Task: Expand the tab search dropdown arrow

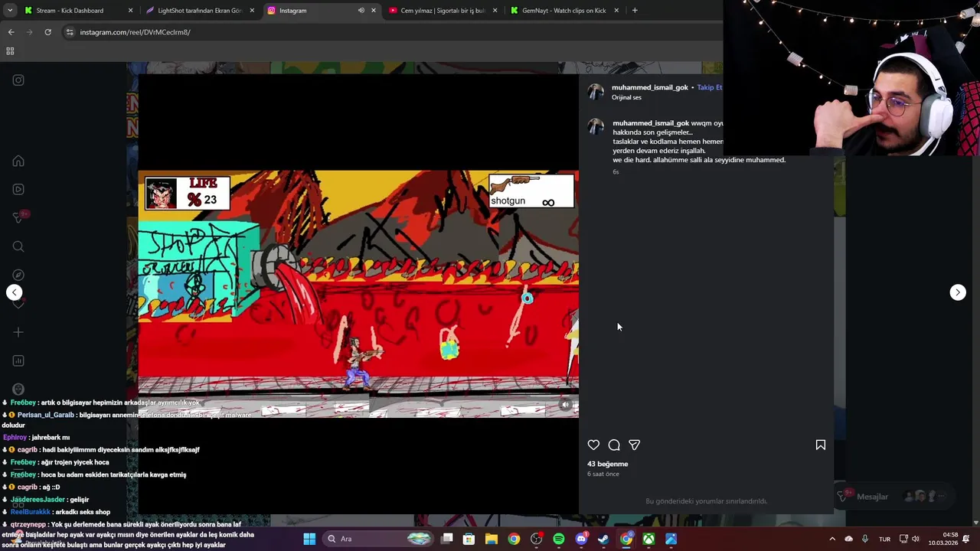Action: (x=10, y=11)
